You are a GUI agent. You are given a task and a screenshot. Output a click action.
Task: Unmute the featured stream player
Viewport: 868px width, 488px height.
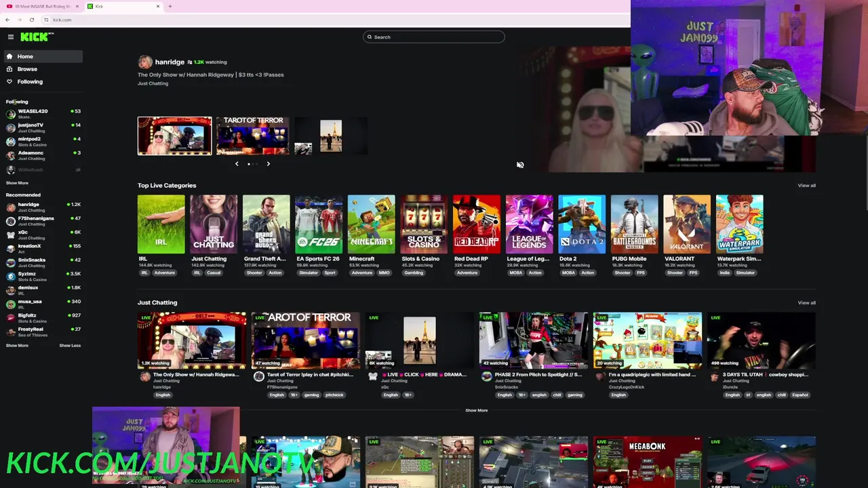[520, 165]
